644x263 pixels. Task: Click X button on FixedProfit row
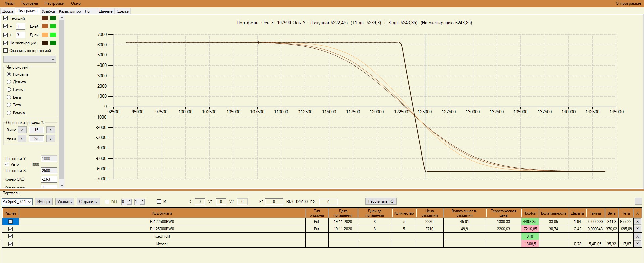(637, 236)
